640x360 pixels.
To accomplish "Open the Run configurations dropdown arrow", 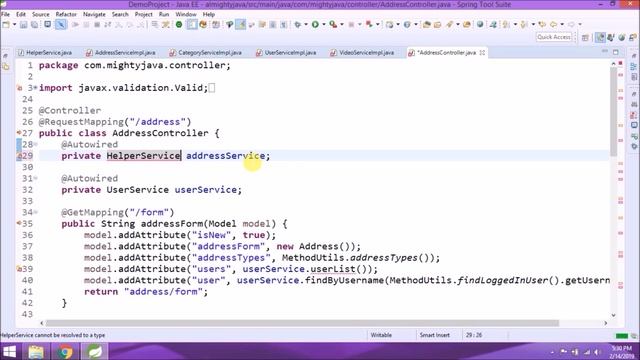I will pyautogui.click(x=324, y=24).
